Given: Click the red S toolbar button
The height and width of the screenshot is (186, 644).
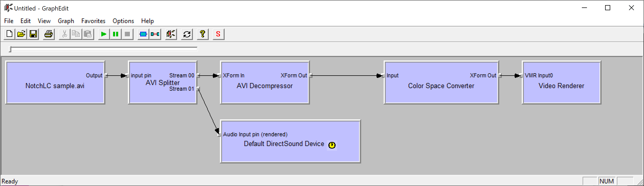Looking at the screenshot, I should 218,34.
